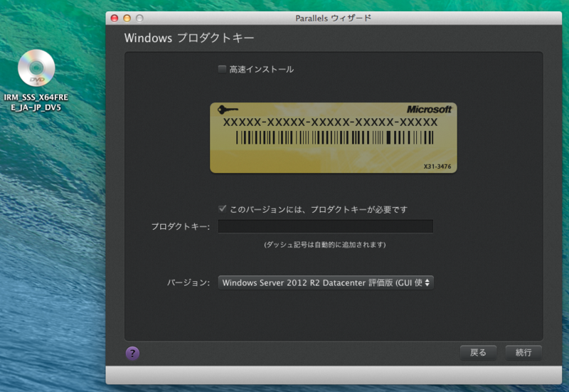Viewport: 569px width, 392px height.
Task: Click the Microsoft product key sticker image
Action: pos(334,138)
